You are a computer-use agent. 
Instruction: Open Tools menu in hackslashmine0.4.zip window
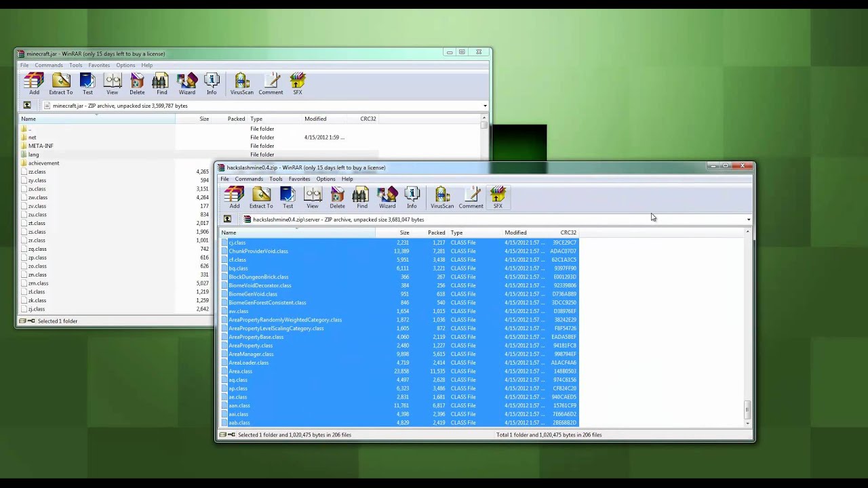pos(276,179)
